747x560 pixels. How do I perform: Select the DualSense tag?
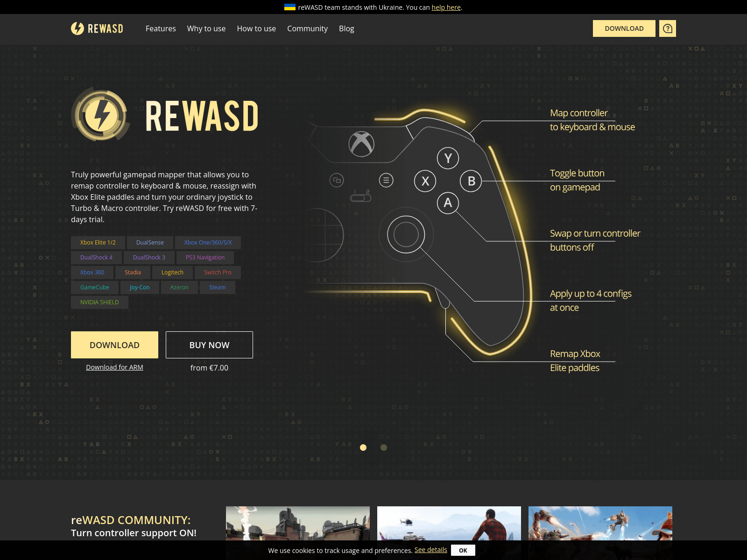[150, 243]
